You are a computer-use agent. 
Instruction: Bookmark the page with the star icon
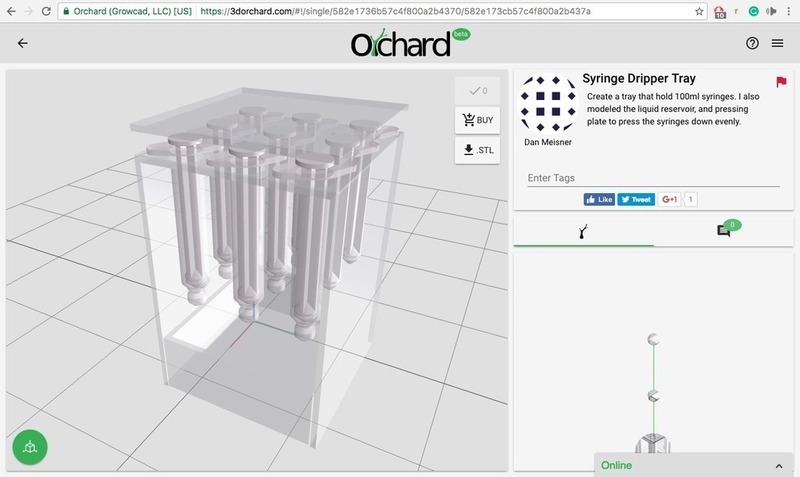698,11
